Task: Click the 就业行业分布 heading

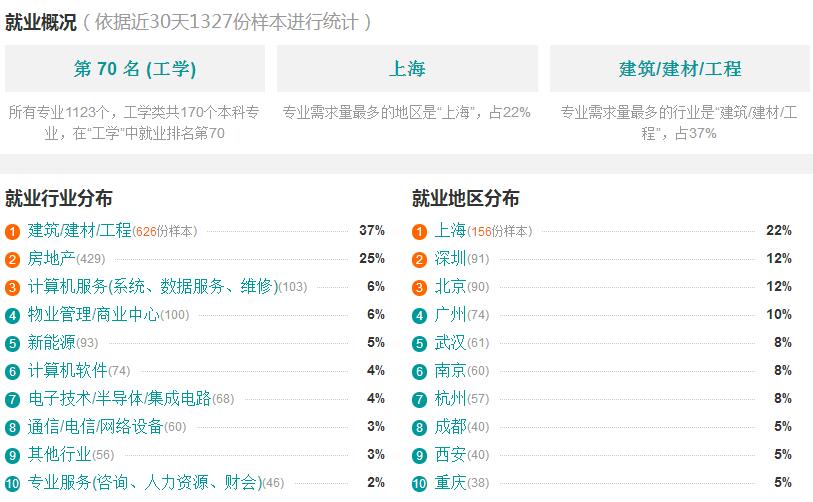Action: (59, 198)
